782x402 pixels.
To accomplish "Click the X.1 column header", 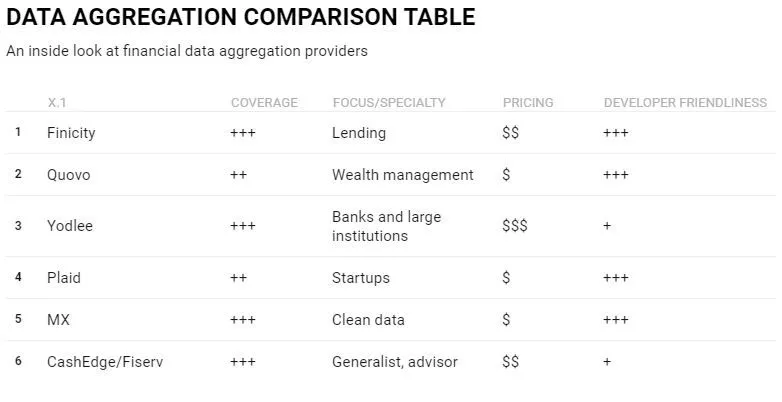I will [59, 103].
